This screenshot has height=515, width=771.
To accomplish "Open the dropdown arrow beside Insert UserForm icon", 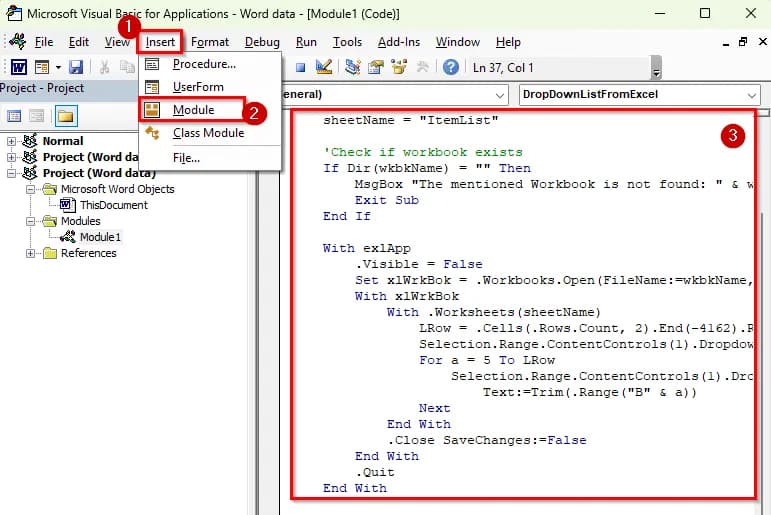I will tap(58, 67).
